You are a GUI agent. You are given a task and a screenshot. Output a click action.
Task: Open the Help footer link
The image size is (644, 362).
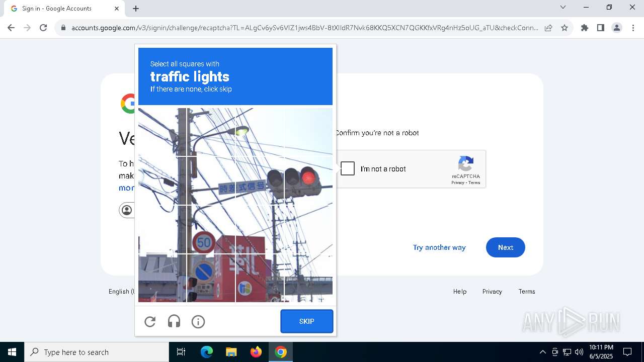460,292
